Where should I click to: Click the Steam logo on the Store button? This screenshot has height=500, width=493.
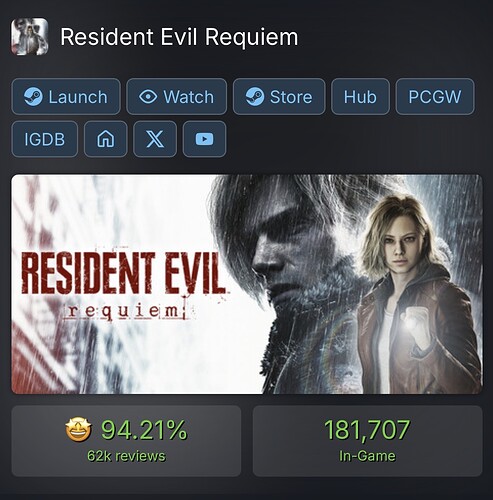(x=255, y=97)
